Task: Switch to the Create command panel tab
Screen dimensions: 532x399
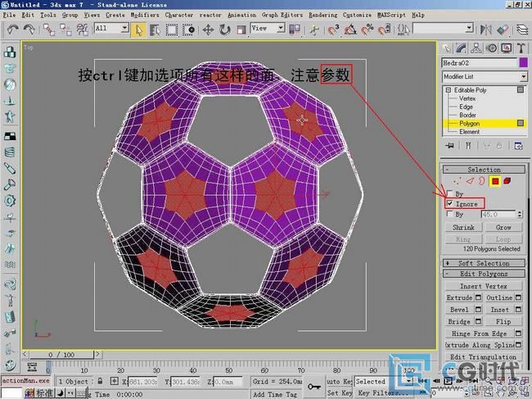Action: coord(447,48)
